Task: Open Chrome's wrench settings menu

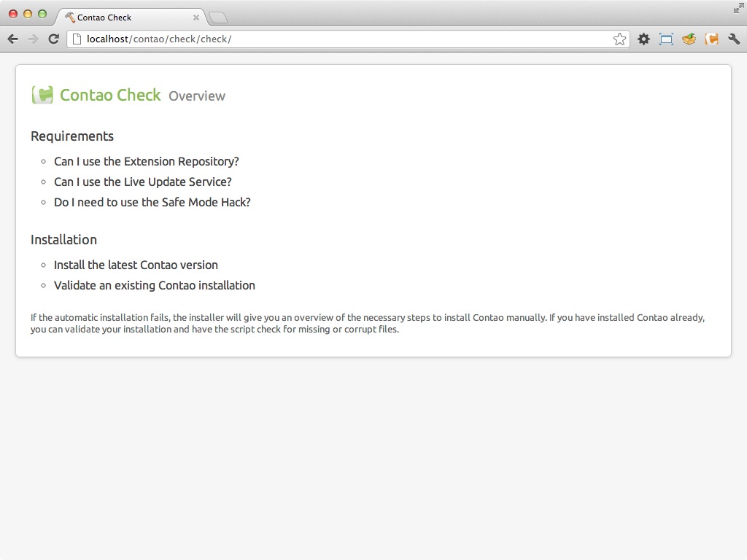Action: (734, 39)
